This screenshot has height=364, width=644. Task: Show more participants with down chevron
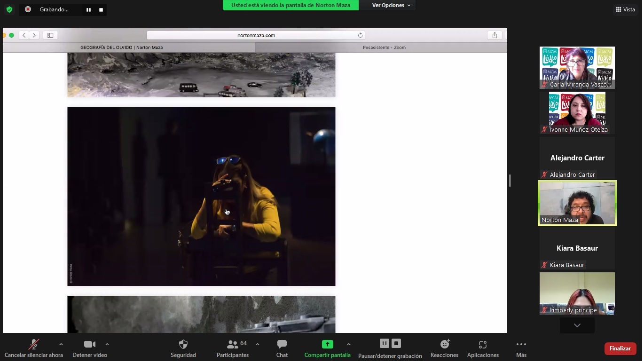[x=577, y=325]
